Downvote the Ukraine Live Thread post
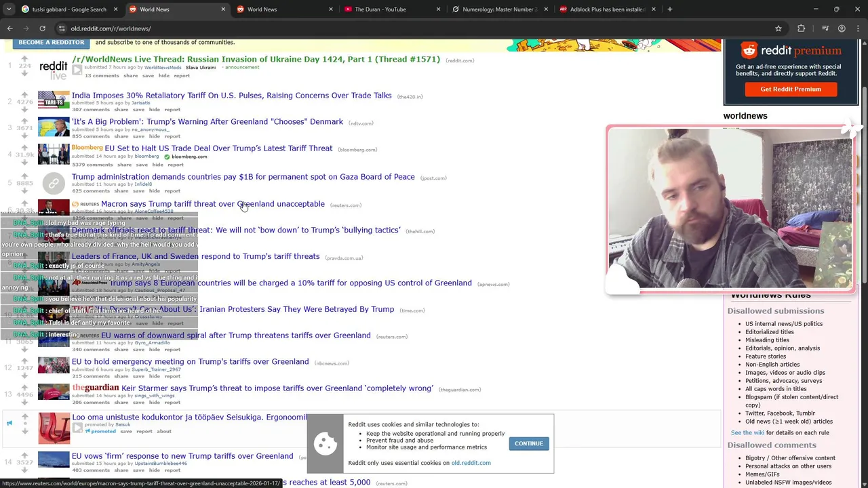This screenshot has height=488, width=868. click(x=24, y=75)
